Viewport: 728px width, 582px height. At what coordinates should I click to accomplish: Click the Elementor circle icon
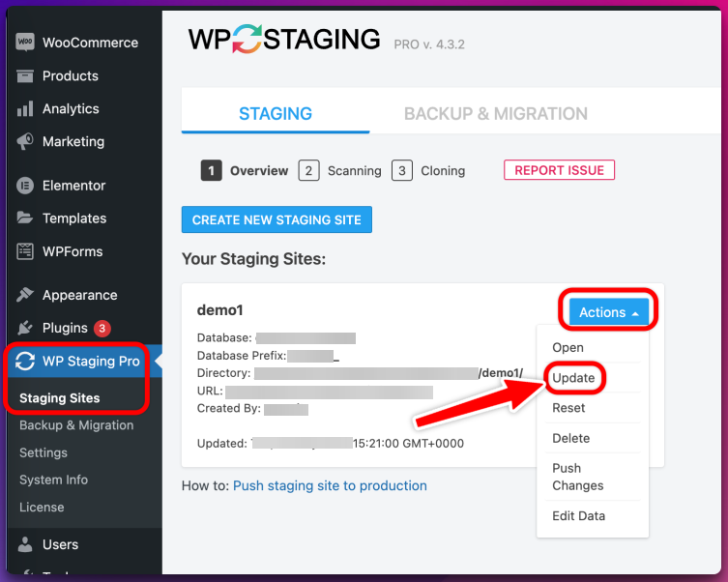(25, 186)
